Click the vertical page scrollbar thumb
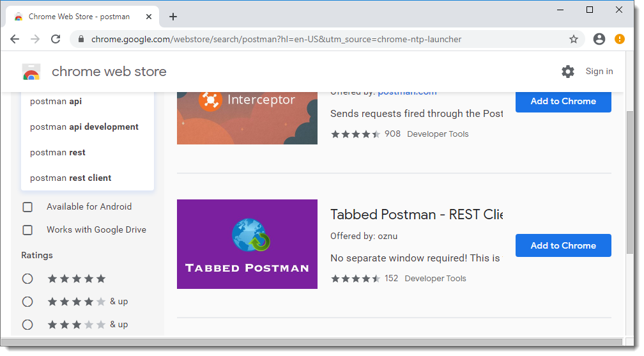644x356 pixels. tap(630, 183)
